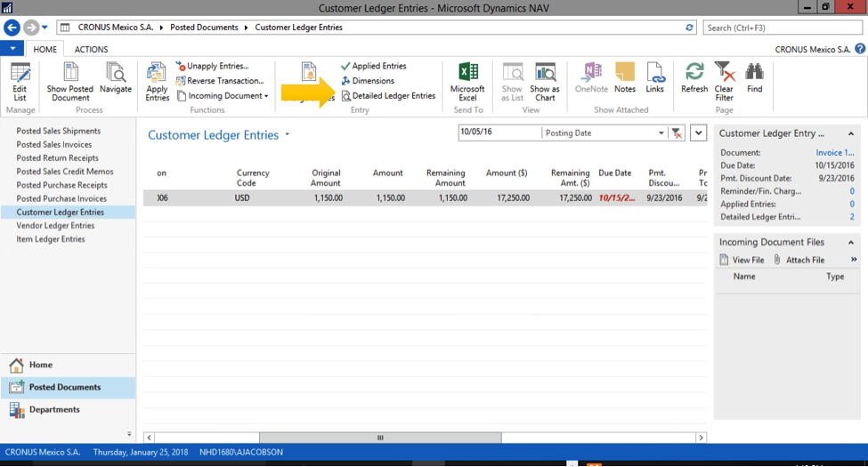The image size is (868, 467).
Task: Open OneNote attachment
Action: click(591, 78)
